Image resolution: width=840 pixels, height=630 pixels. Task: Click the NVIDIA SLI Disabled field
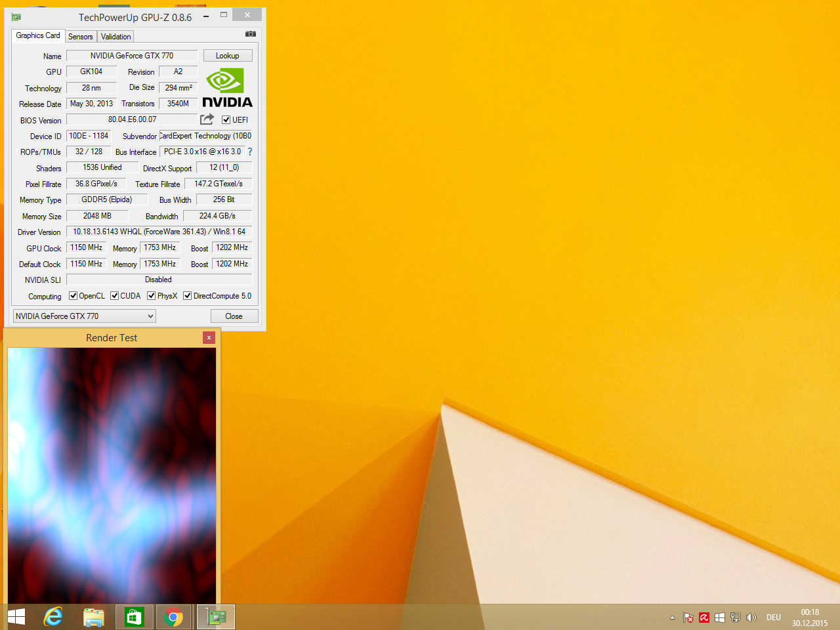click(x=159, y=280)
